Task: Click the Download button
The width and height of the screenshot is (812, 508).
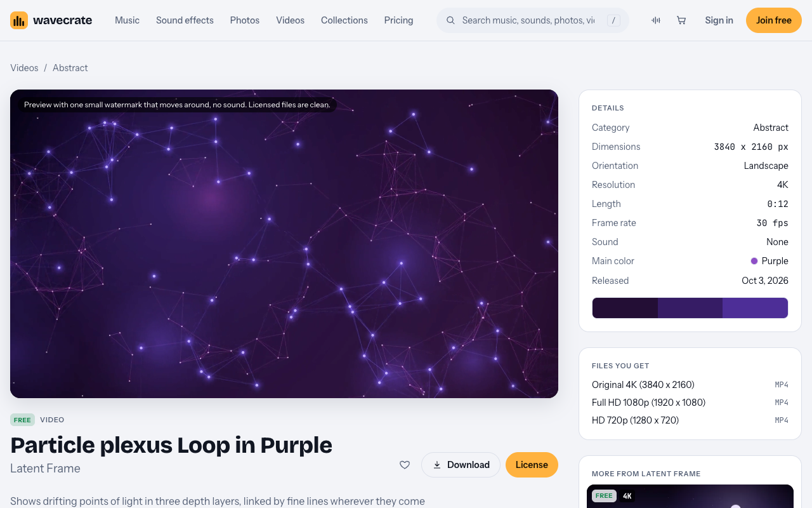Action: coord(461,465)
